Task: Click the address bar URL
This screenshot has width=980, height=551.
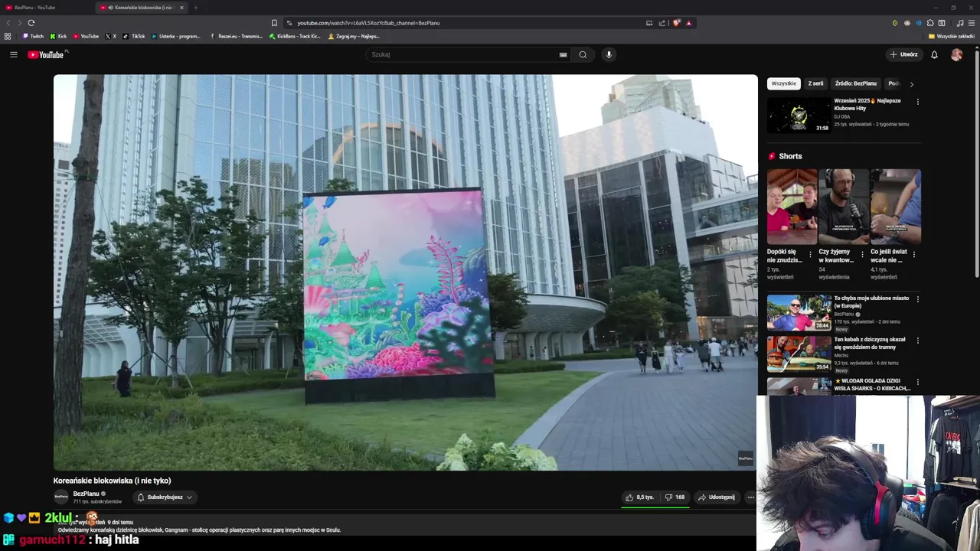Action: coord(368,23)
